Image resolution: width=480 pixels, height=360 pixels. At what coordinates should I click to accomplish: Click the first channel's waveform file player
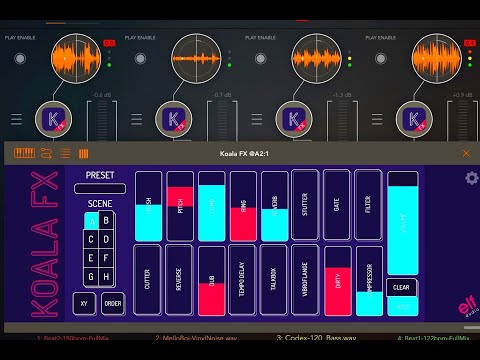[76, 58]
